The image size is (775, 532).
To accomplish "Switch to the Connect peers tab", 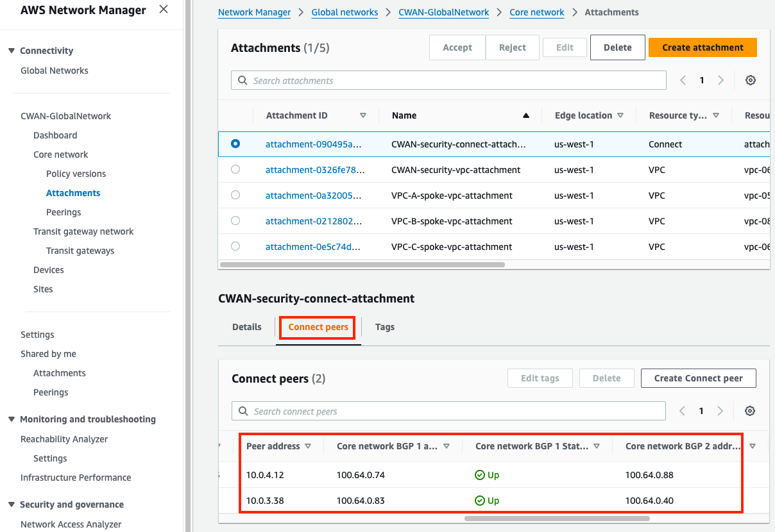I will (x=318, y=327).
